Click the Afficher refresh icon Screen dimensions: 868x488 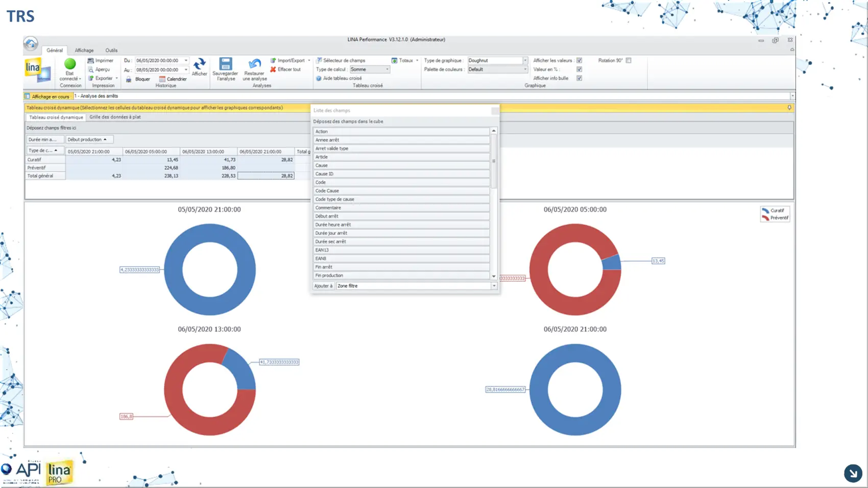199,64
